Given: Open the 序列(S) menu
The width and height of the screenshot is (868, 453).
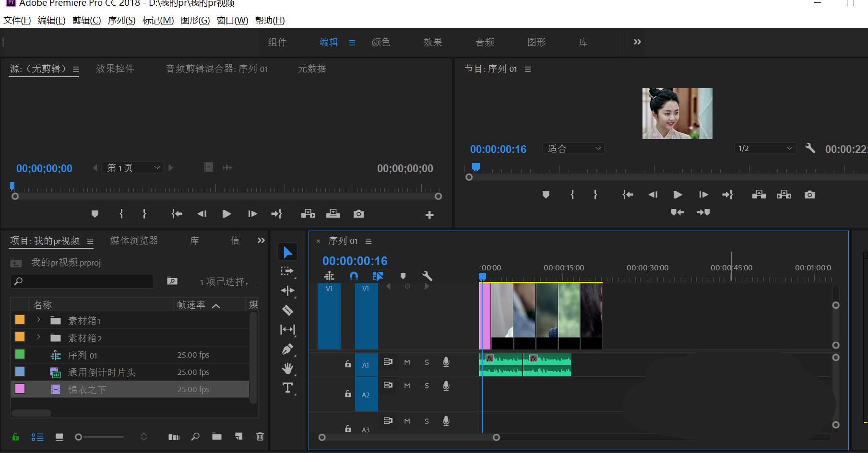Looking at the screenshot, I should (121, 20).
